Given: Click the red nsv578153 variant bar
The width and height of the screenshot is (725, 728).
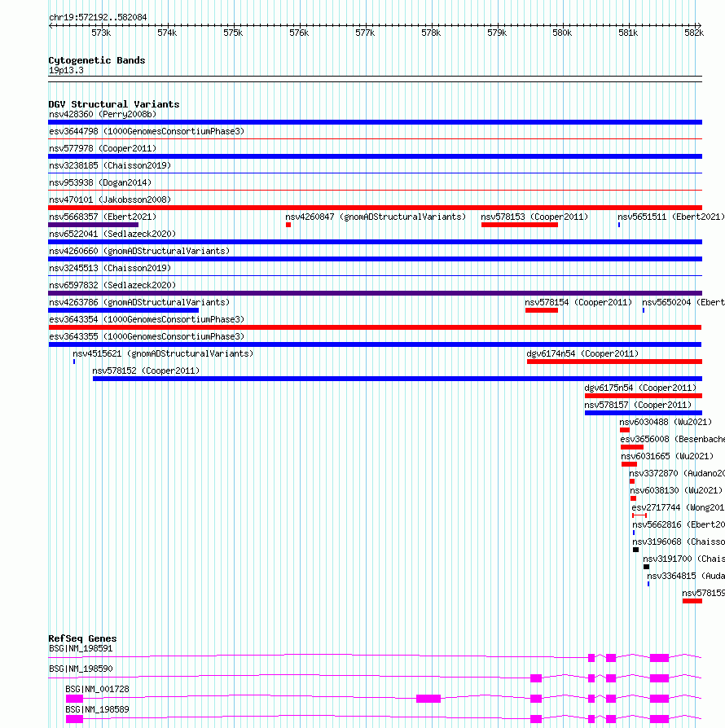Looking at the screenshot, I should point(520,225).
